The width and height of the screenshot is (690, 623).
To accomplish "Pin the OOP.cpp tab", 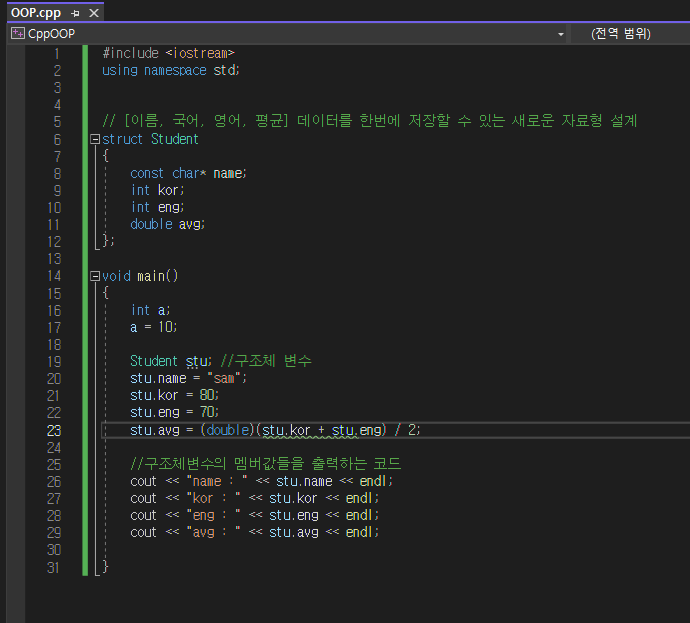I will point(75,13).
